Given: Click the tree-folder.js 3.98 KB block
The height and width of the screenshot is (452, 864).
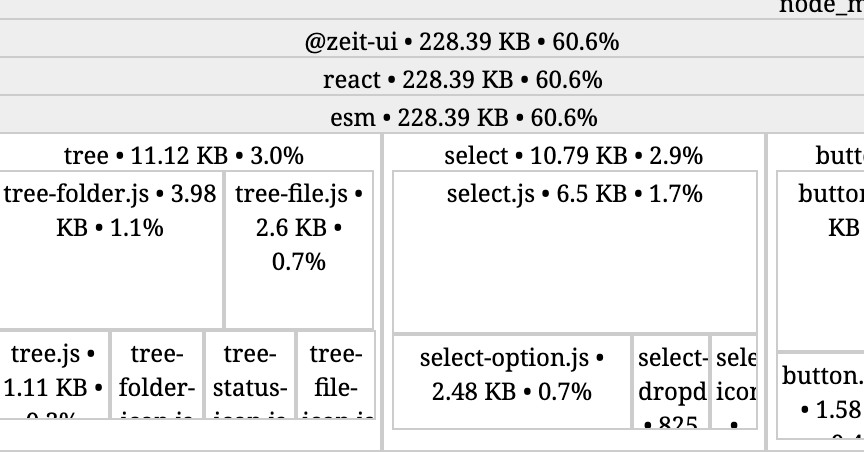Looking at the screenshot, I should click(110, 250).
